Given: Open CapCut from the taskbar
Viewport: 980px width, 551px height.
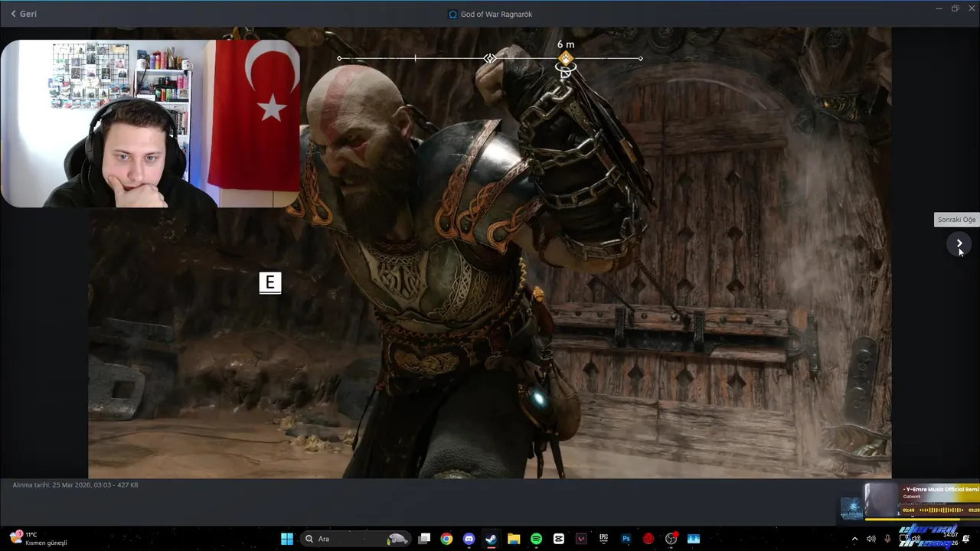Looking at the screenshot, I should (x=558, y=539).
